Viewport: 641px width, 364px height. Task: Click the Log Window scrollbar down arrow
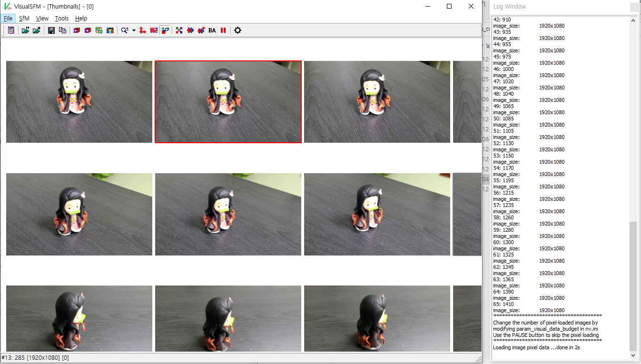(x=633, y=355)
